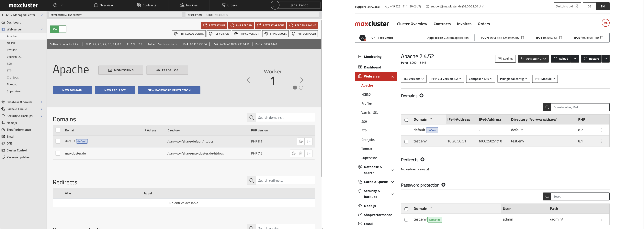Copy the IPv6 address with copy icon

click(602, 38)
